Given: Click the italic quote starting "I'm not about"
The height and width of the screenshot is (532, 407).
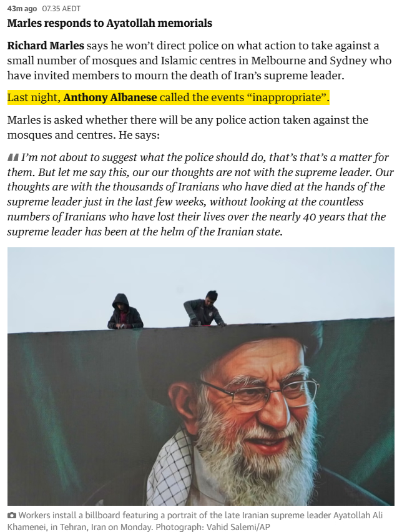Looking at the screenshot, I should pos(201,194).
